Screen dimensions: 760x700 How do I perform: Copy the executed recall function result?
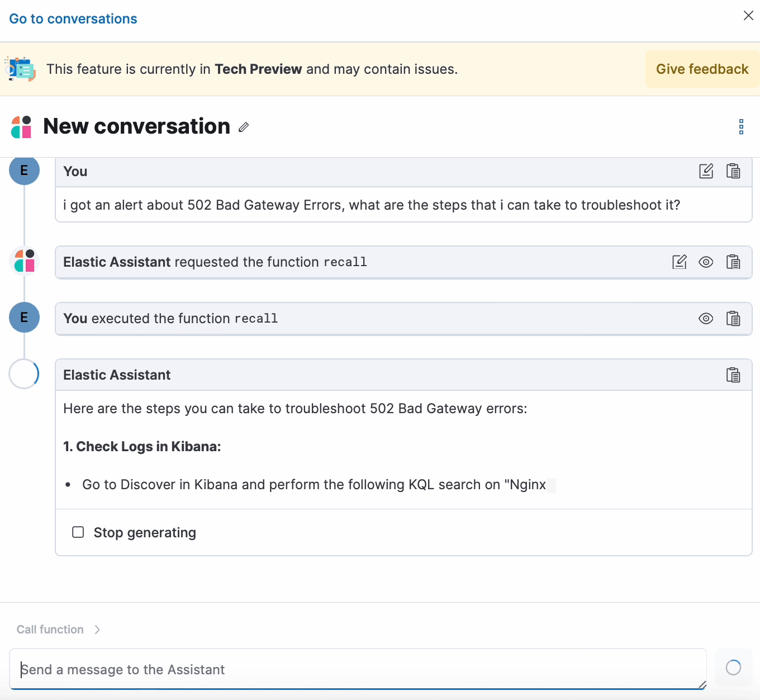point(733,319)
